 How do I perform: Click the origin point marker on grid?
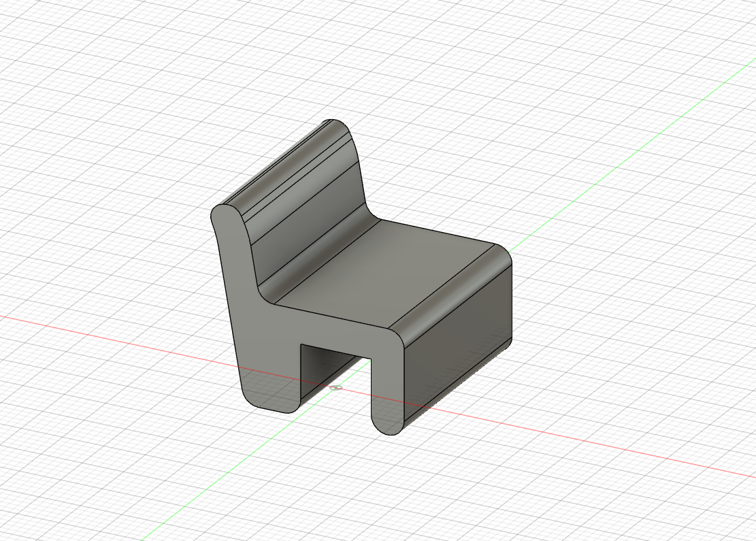tap(336, 387)
